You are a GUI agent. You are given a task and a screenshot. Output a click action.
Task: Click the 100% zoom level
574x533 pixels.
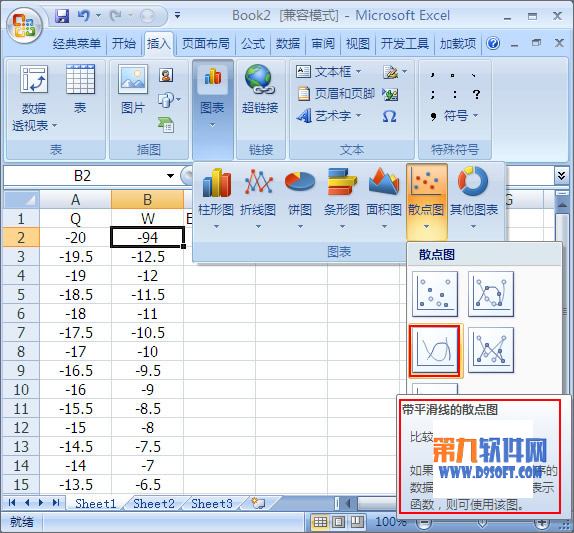390,522
